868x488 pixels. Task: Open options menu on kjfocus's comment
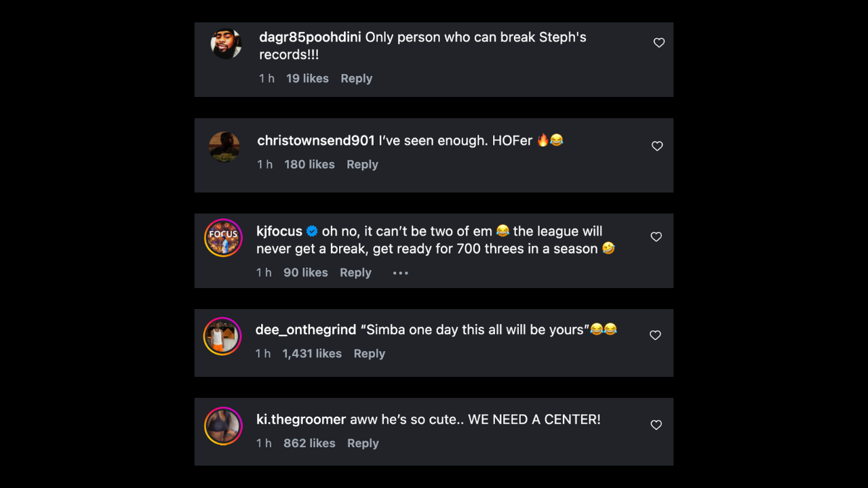400,272
